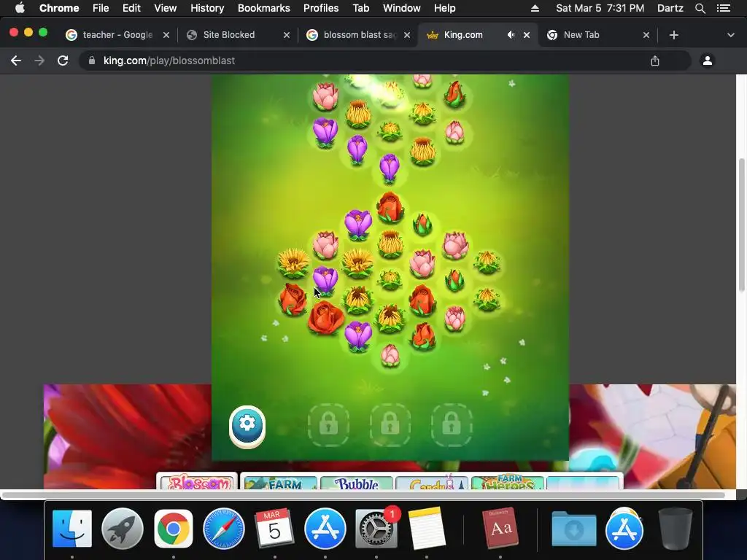Open System Preferences with notification badge

[376, 529]
